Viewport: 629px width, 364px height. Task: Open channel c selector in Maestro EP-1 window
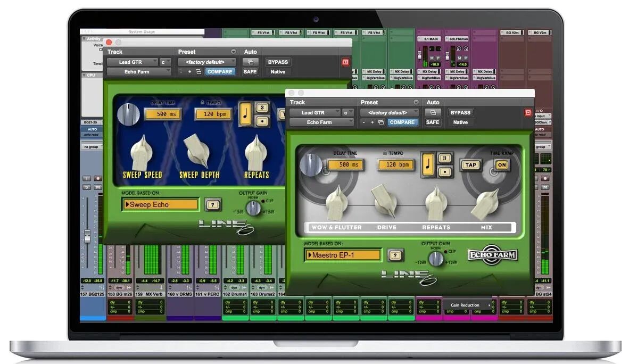pyautogui.click(x=347, y=113)
